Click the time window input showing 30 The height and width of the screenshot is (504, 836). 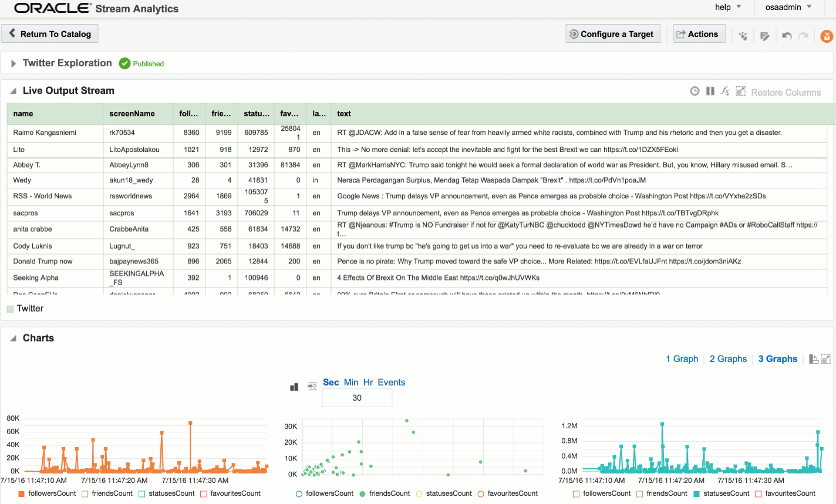(x=356, y=398)
